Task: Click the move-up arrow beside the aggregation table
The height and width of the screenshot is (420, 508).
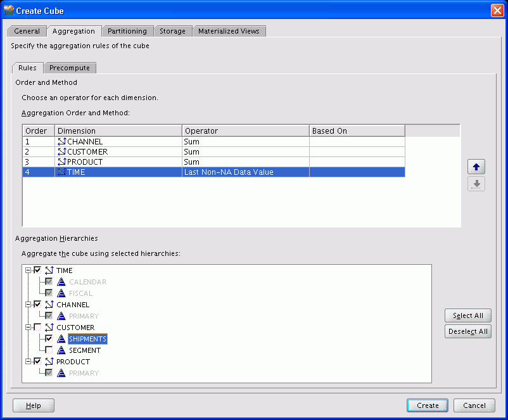Action: point(476,166)
